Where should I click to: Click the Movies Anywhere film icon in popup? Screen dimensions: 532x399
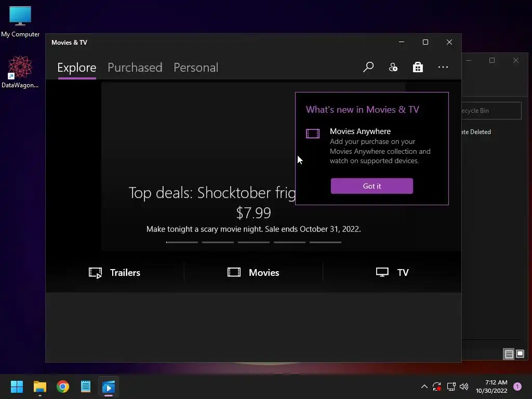point(312,134)
